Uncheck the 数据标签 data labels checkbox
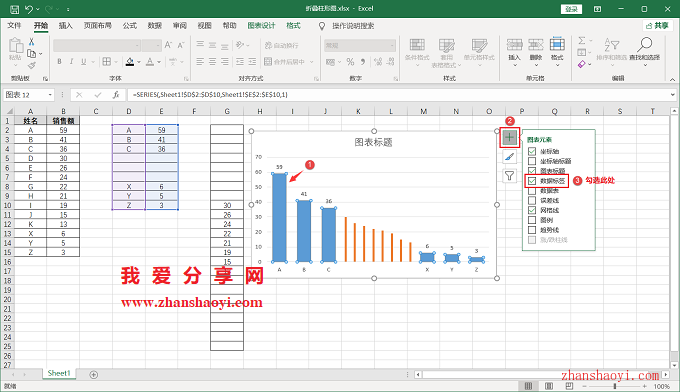The height and width of the screenshot is (392, 680). point(532,181)
